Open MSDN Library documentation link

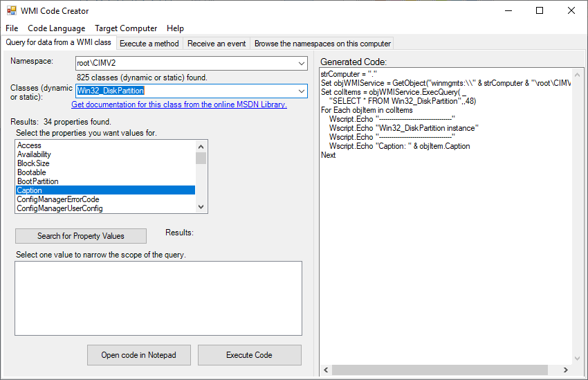pyautogui.click(x=179, y=105)
